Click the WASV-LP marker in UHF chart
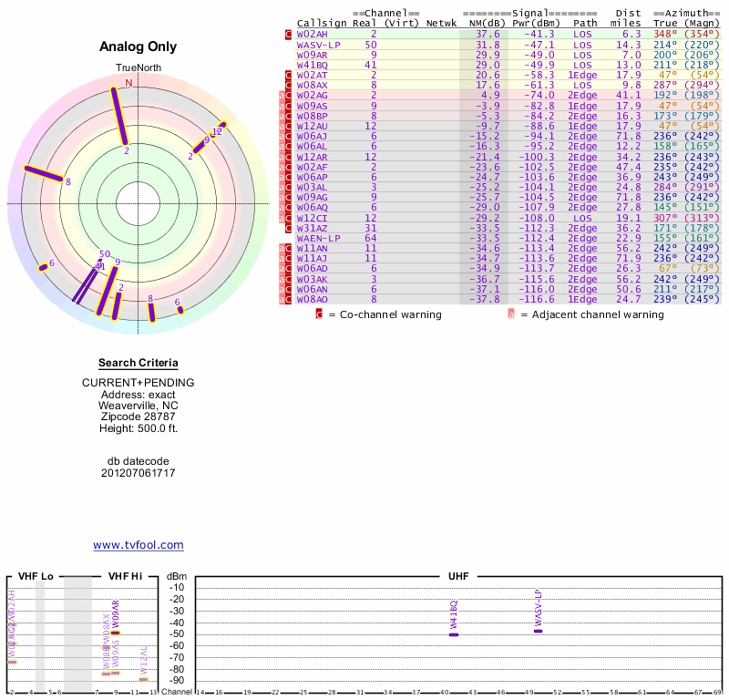Screen dimensions: 729x700 pos(538,631)
